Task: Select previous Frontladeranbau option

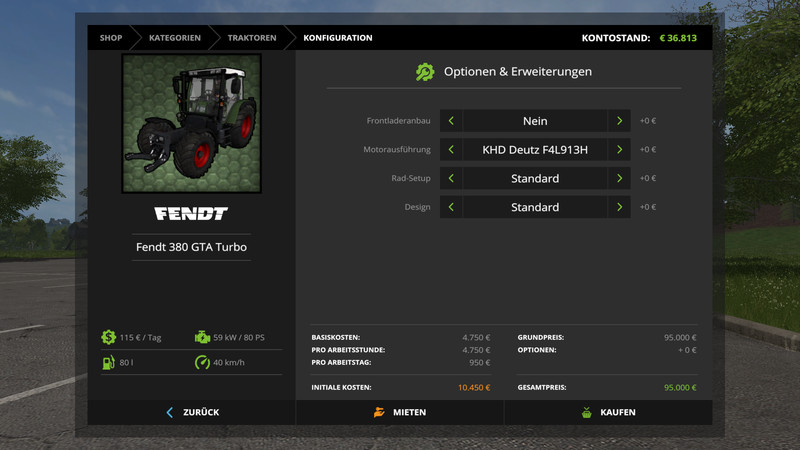Action: [451, 121]
